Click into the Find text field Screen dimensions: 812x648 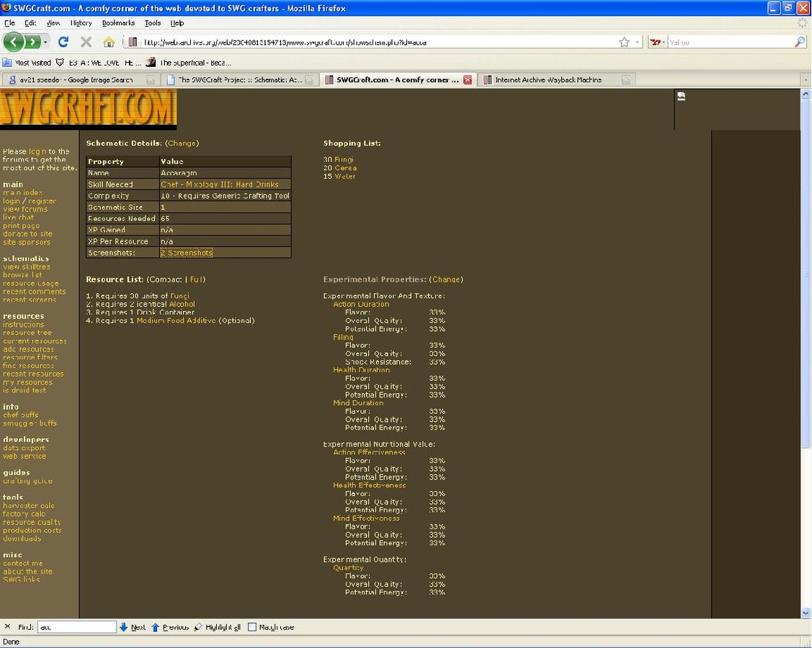[76, 627]
